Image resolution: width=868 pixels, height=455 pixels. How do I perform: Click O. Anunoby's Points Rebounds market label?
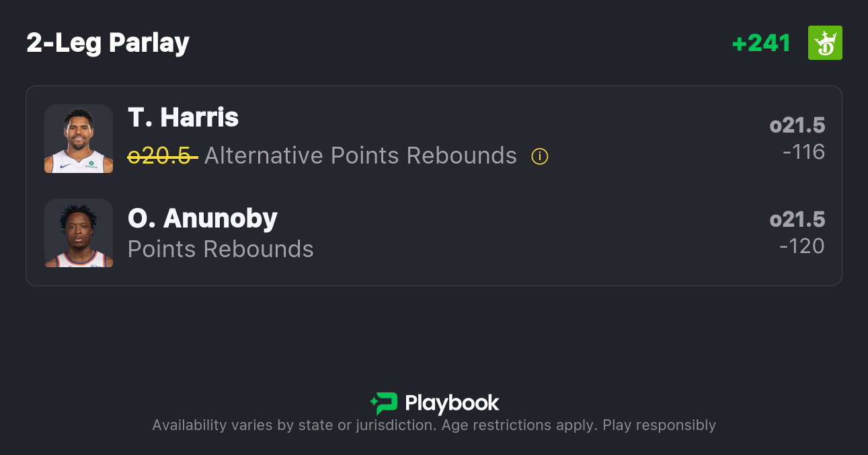[221, 249]
